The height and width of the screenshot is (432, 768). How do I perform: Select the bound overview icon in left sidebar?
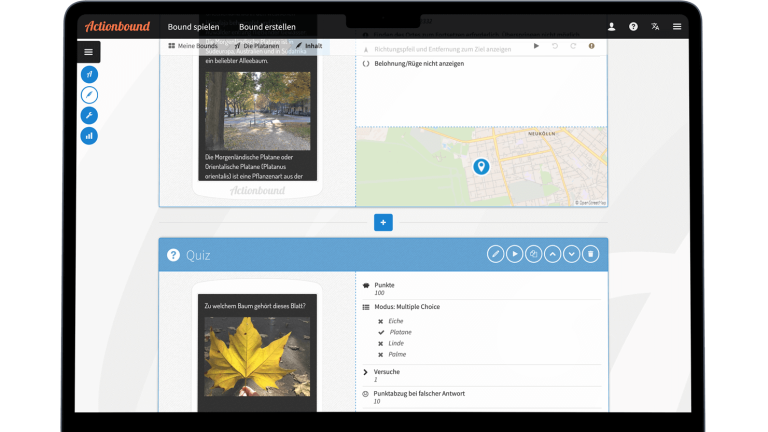click(x=89, y=74)
